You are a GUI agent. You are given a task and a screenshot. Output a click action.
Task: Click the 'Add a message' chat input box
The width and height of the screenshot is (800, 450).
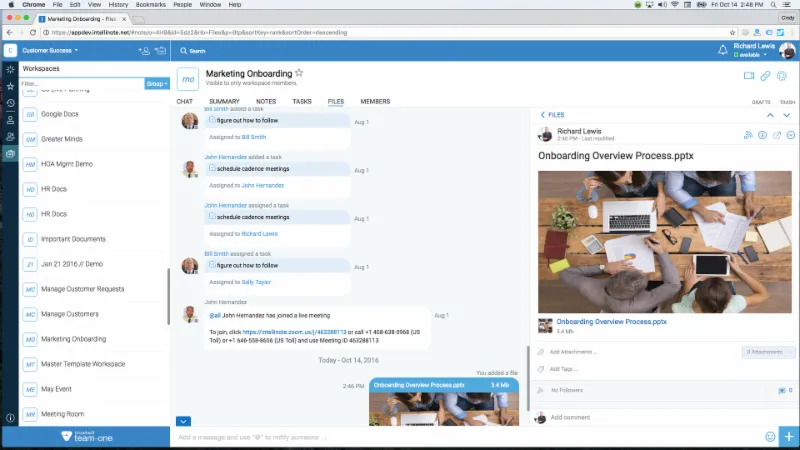tap(467, 437)
